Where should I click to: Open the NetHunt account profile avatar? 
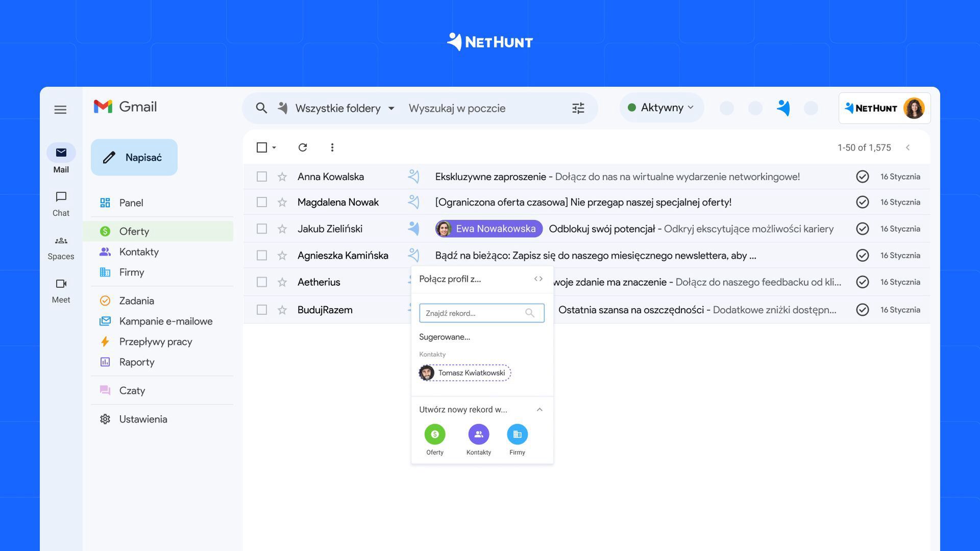[914, 108]
